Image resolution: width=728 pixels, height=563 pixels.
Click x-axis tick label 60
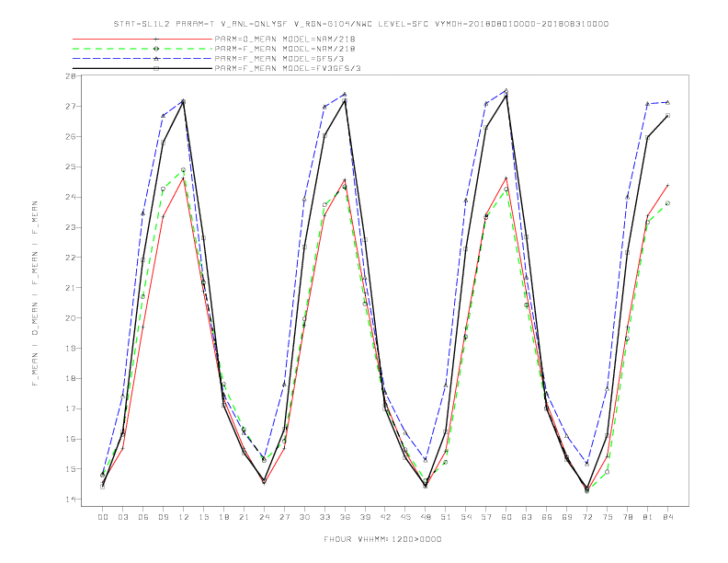[506, 517]
